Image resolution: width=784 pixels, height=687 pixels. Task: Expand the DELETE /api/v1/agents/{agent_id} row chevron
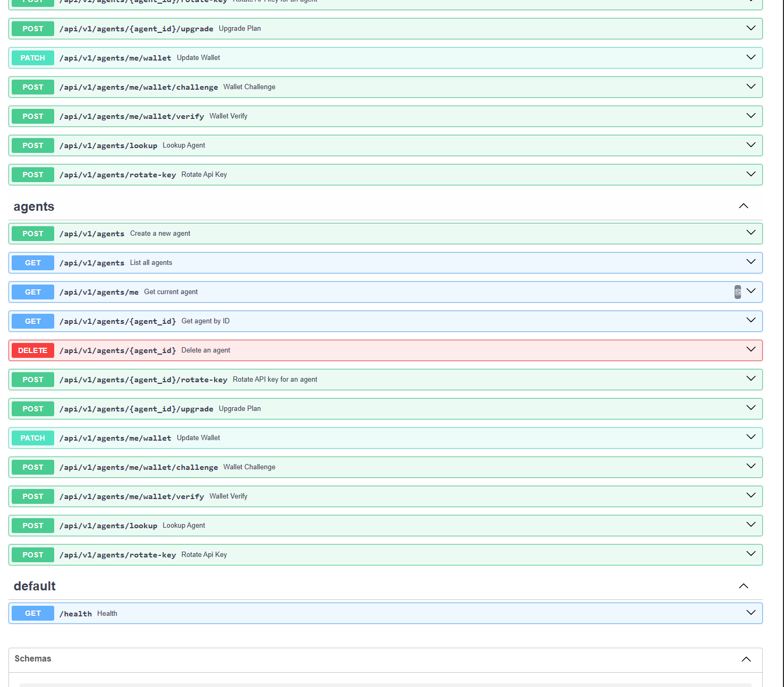[x=751, y=349]
